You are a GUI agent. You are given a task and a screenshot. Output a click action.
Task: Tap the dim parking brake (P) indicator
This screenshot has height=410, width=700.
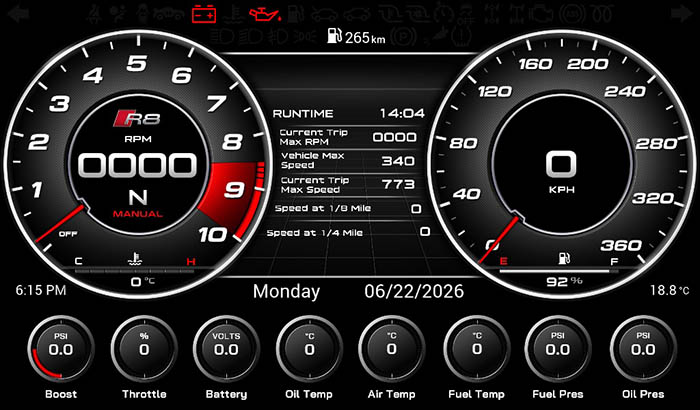click(404, 36)
